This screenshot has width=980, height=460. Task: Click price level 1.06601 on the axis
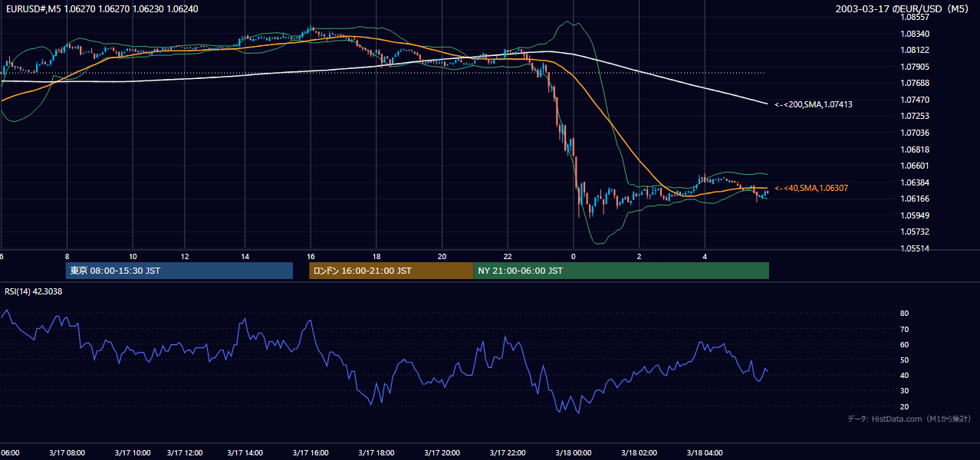tap(915, 166)
